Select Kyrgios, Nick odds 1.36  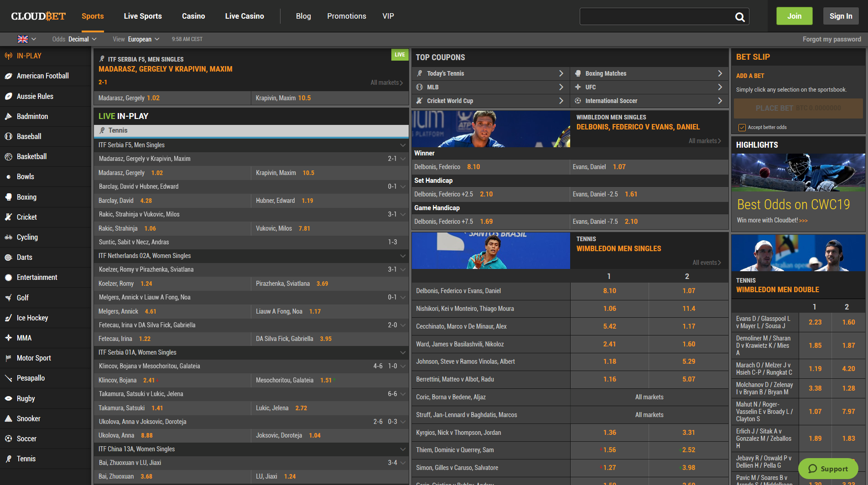coord(609,433)
